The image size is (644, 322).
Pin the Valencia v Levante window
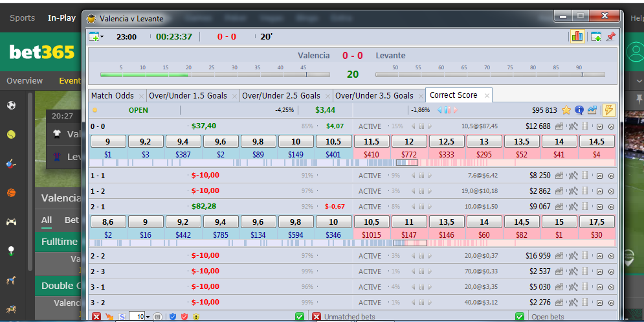611,36
